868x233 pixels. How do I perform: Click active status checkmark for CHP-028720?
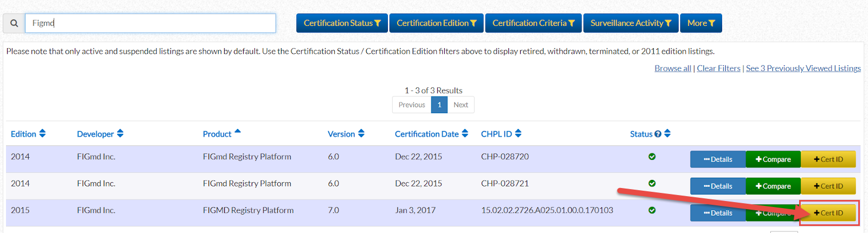point(652,157)
